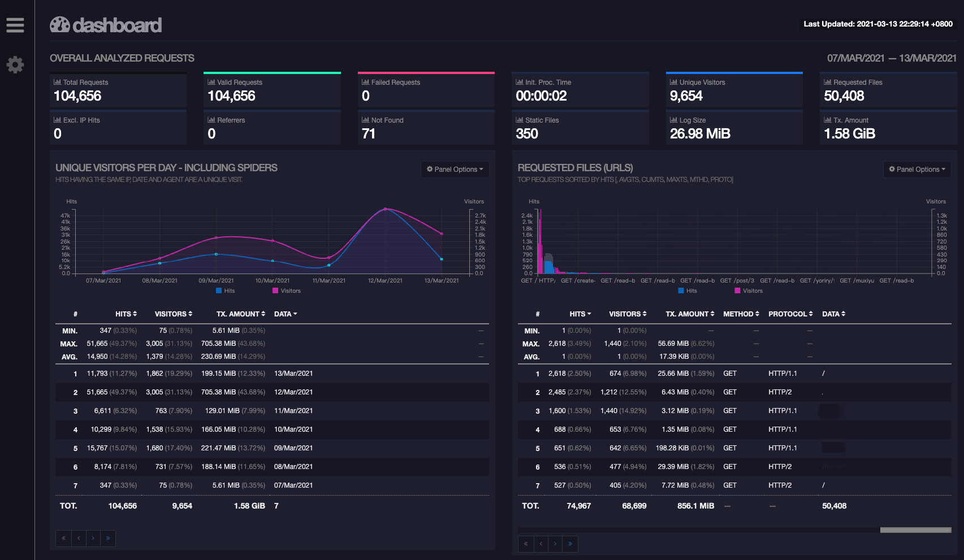Sort requested files by METHOD column
Image resolution: width=964 pixels, height=560 pixels.
click(x=741, y=314)
